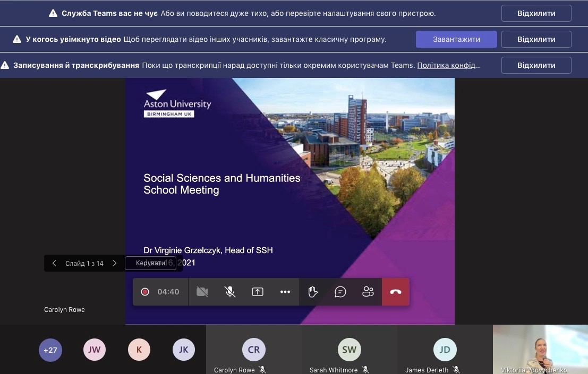This screenshot has width=588, height=374.
Task: Open the share screen tray
Action: pos(258,292)
